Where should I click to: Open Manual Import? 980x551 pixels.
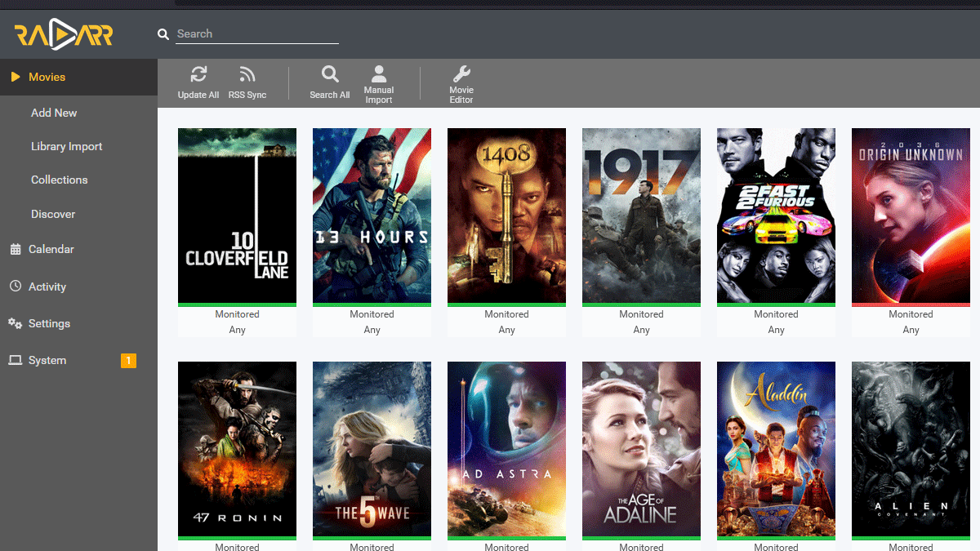coord(379,85)
